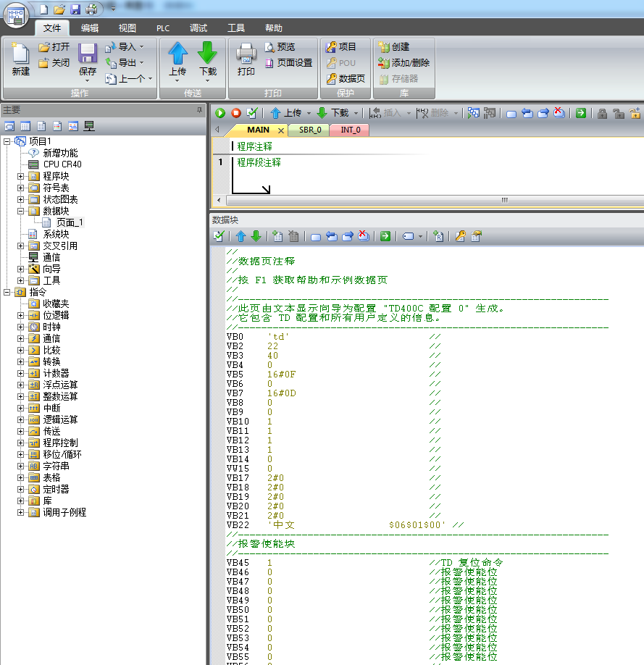Open the 工具 ribbon tab
This screenshot has width=644, height=665.
[x=236, y=28]
